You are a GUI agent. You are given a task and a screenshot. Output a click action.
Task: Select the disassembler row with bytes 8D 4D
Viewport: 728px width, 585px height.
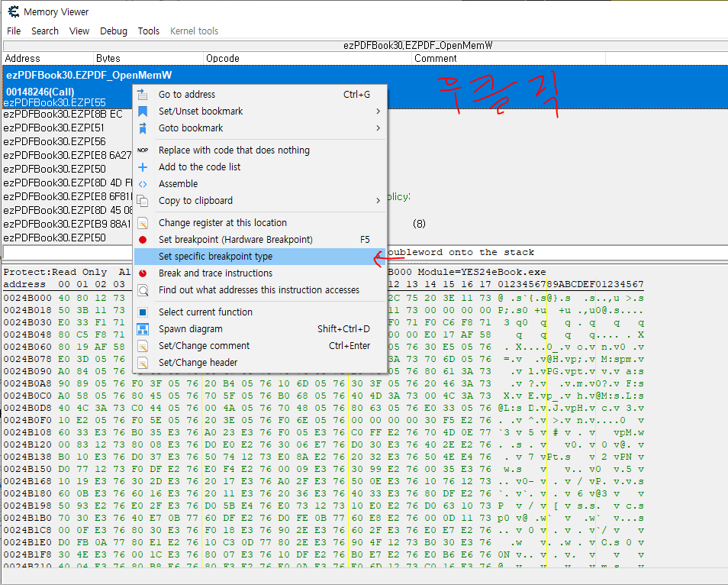point(68,183)
